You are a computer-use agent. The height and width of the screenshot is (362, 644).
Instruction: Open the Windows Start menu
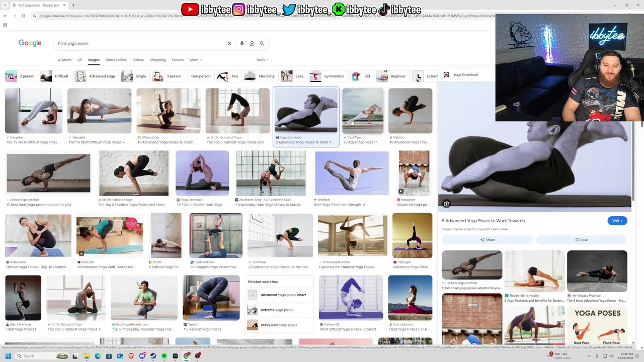point(8,356)
